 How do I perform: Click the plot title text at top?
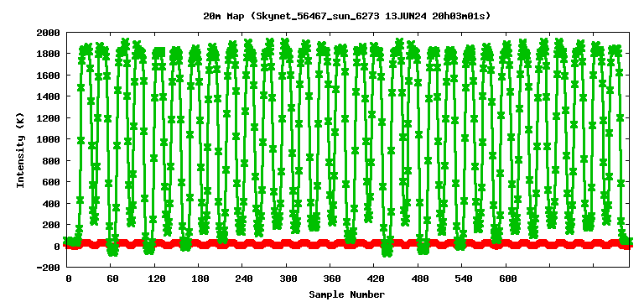346,16
